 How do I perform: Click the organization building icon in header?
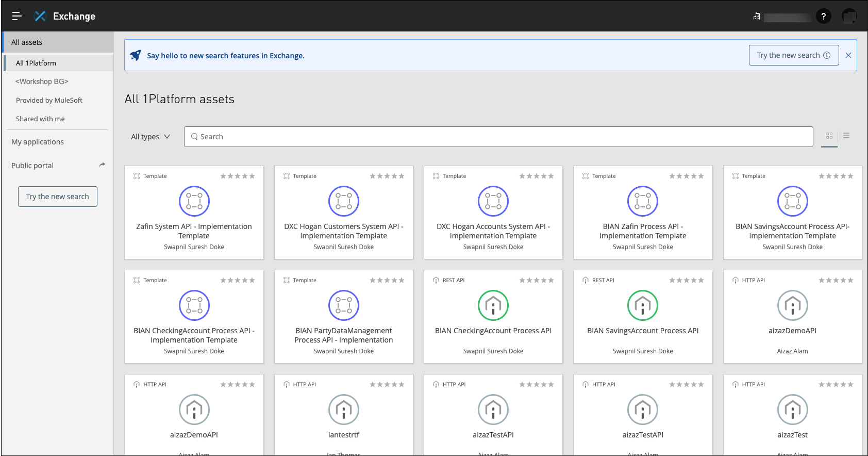(757, 17)
